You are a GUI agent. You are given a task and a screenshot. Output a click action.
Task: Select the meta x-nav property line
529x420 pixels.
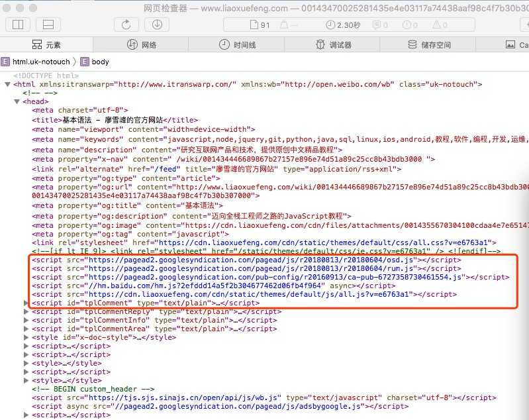coord(234,159)
